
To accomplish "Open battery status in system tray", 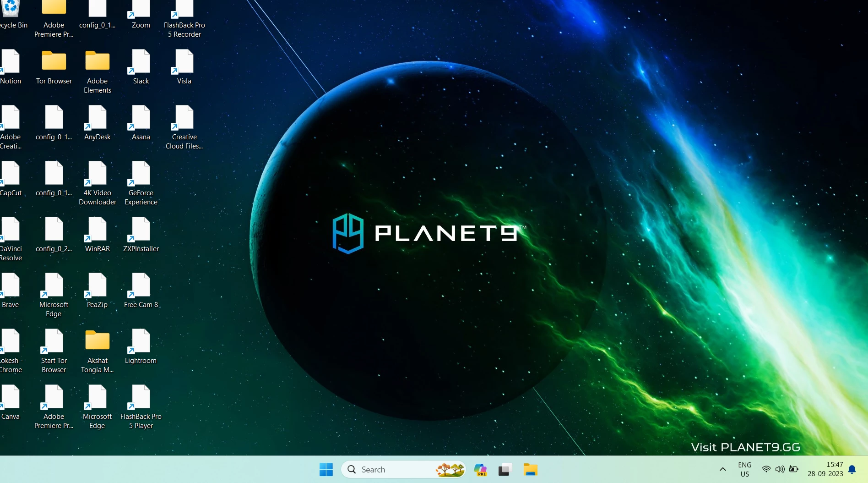I will pos(794,469).
